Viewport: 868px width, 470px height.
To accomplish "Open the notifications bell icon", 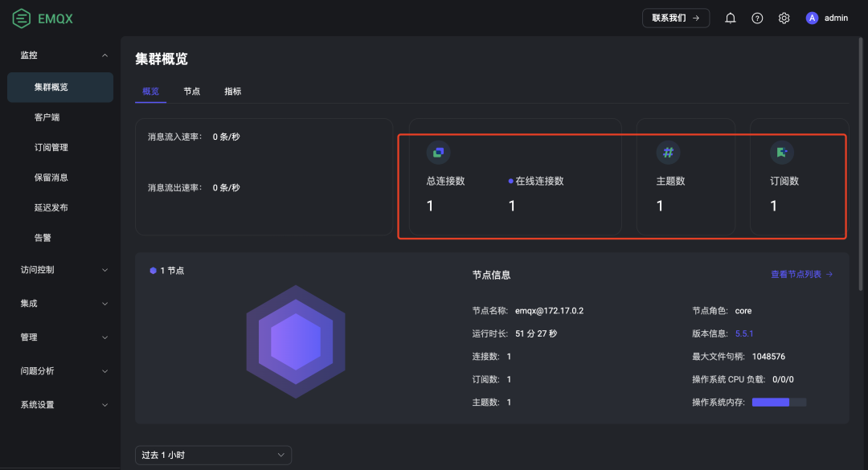I will [x=730, y=18].
